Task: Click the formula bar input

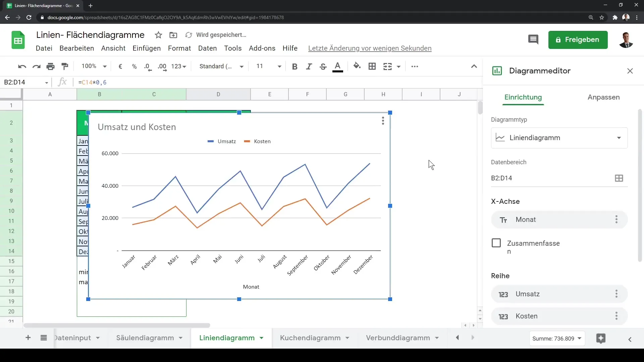Action: click(x=278, y=82)
